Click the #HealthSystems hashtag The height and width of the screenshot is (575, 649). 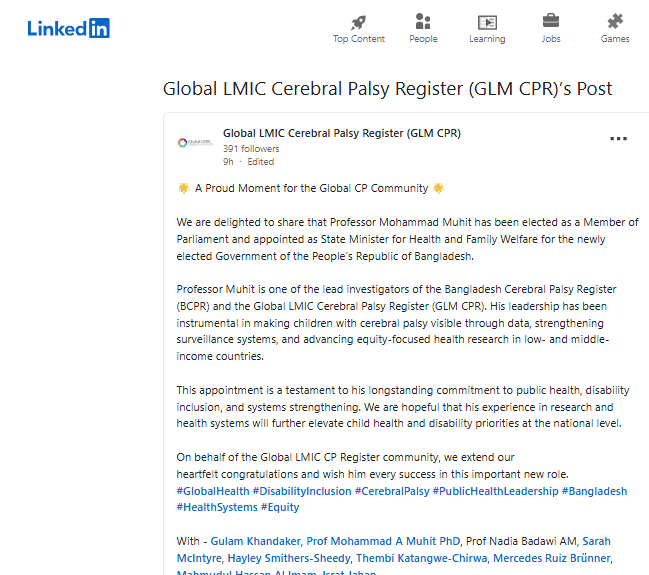(x=216, y=507)
